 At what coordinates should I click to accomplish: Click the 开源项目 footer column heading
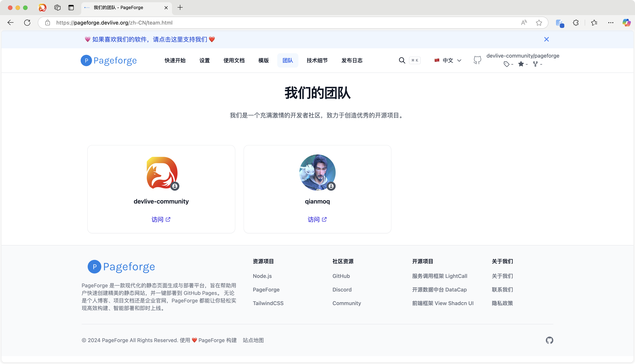click(422, 261)
